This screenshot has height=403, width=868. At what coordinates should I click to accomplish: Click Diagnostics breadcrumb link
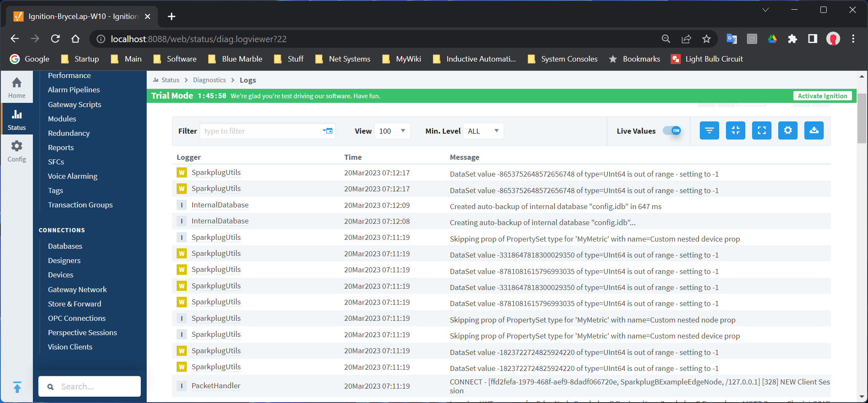point(209,80)
